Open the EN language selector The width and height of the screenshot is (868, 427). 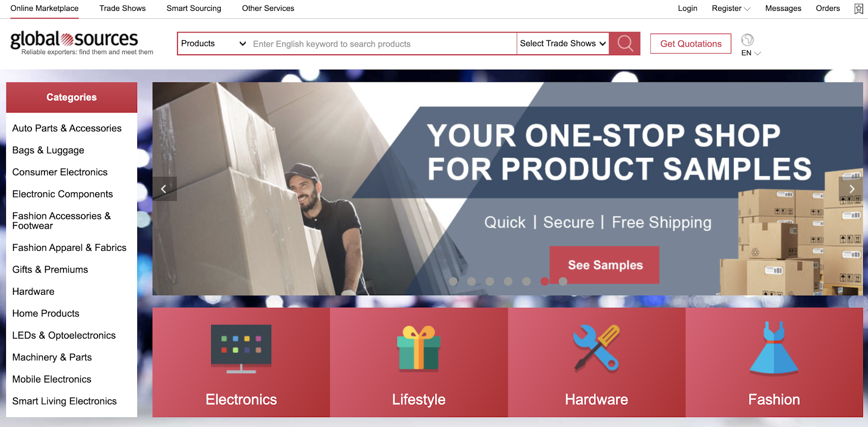pos(751,53)
